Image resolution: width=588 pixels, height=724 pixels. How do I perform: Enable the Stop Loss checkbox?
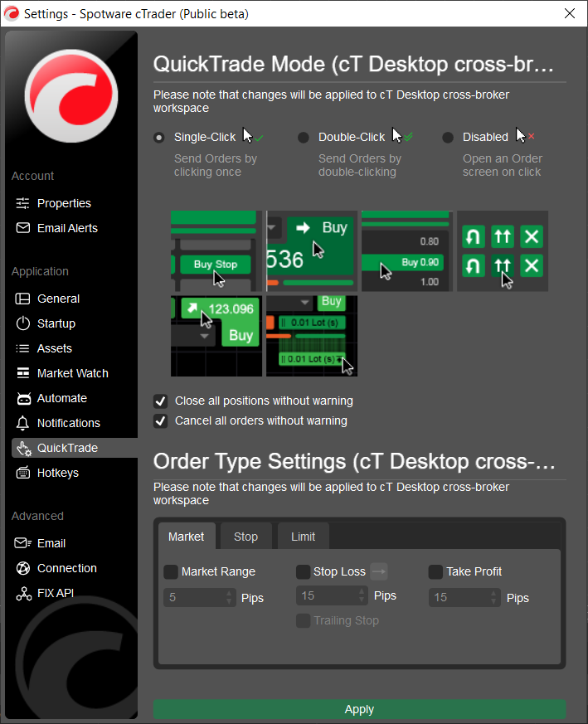click(303, 572)
